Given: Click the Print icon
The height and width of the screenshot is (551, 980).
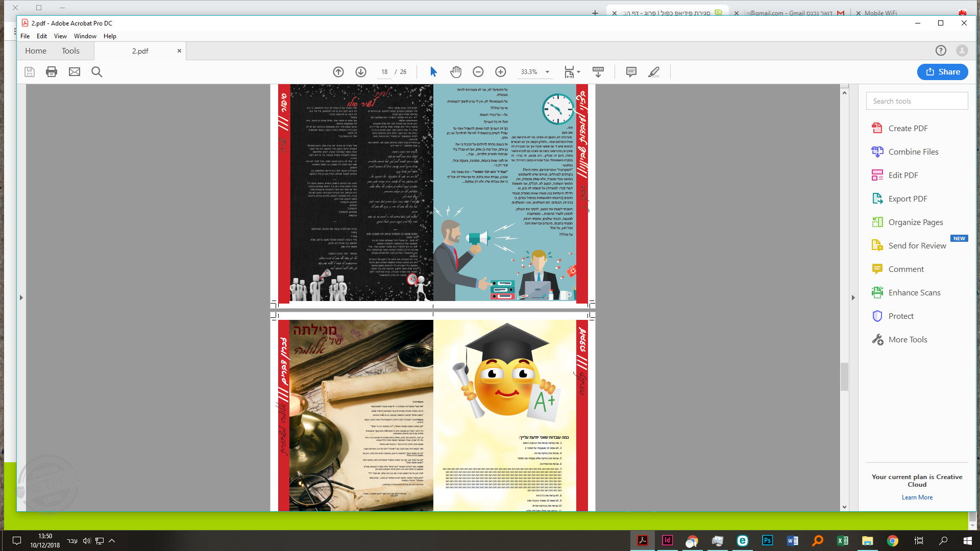Looking at the screenshot, I should (x=52, y=72).
